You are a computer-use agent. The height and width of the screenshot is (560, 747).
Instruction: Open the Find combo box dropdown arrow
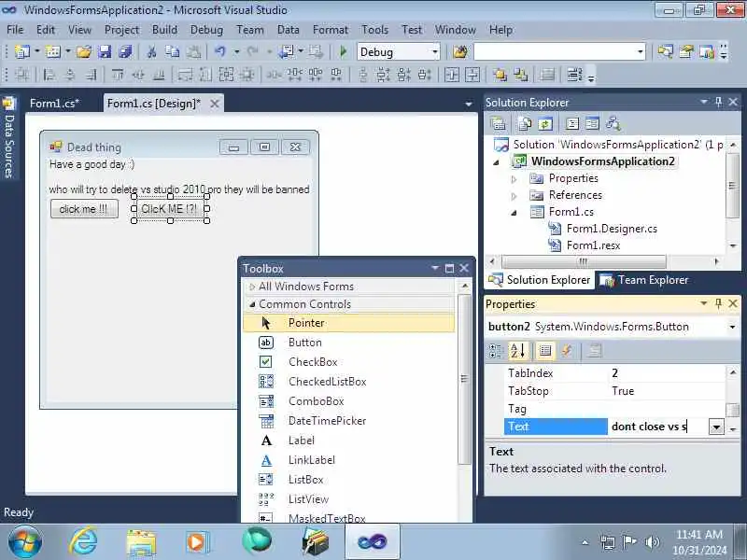click(641, 52)
